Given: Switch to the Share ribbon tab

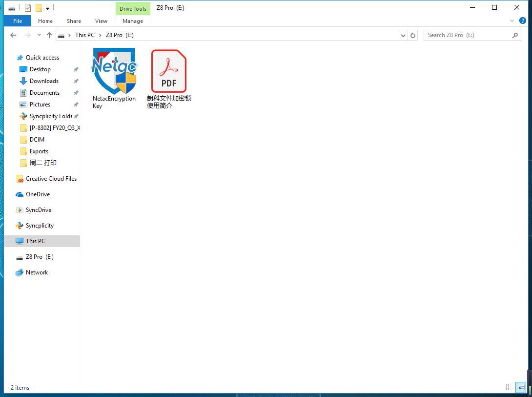Looking at the screenshot, I should pyautogui.click(x=74, y=21).
